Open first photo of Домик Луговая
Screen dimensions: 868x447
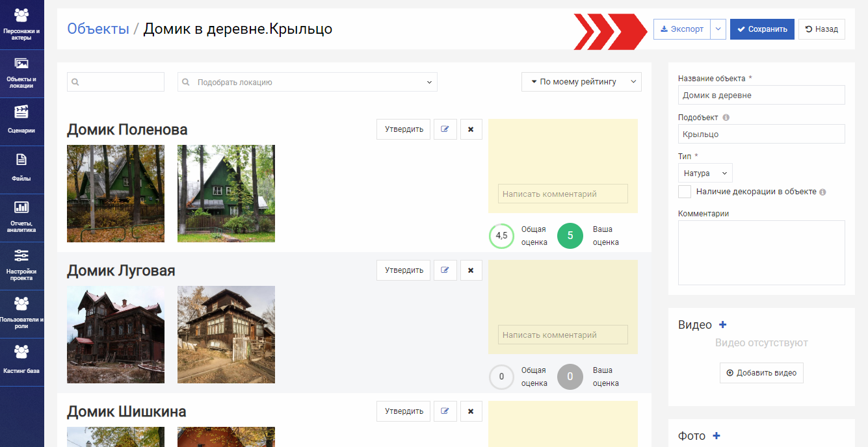click(x=116, y=335)
